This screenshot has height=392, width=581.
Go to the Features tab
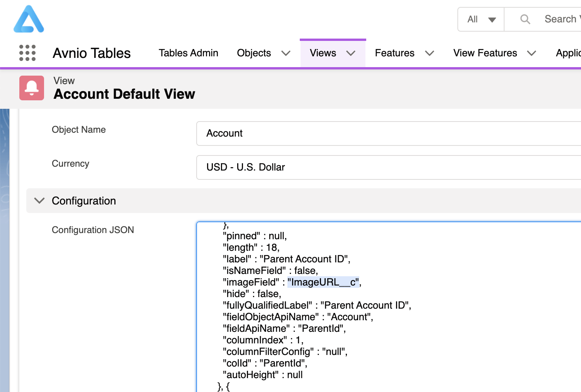coord(394,53)
